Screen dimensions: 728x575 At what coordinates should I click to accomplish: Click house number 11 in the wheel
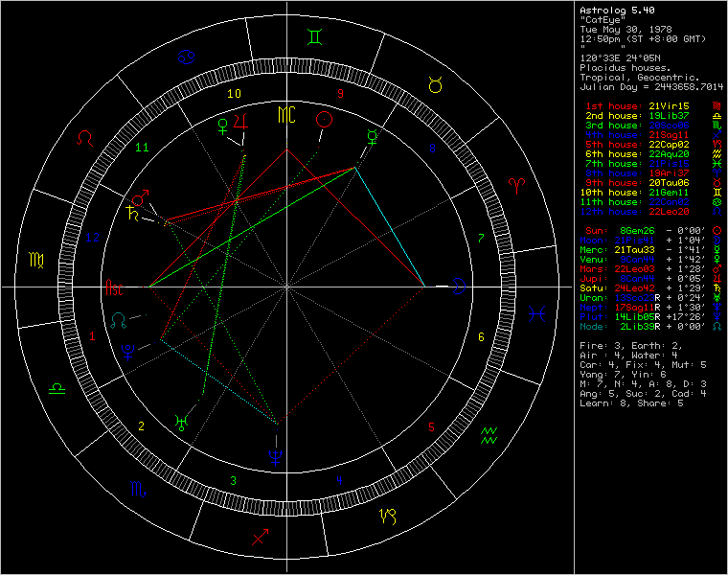click(142, 148)
